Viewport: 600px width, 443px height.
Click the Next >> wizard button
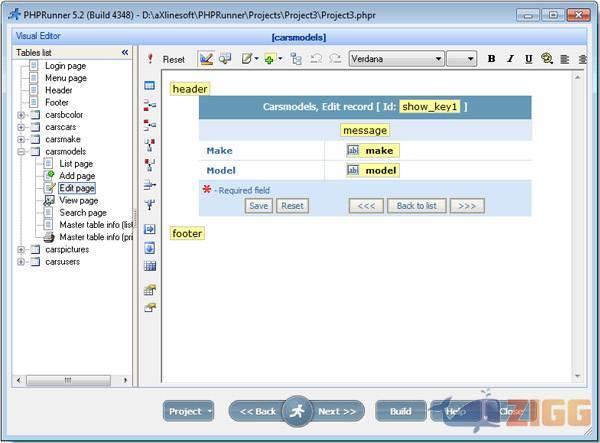(x=337, y=411)
